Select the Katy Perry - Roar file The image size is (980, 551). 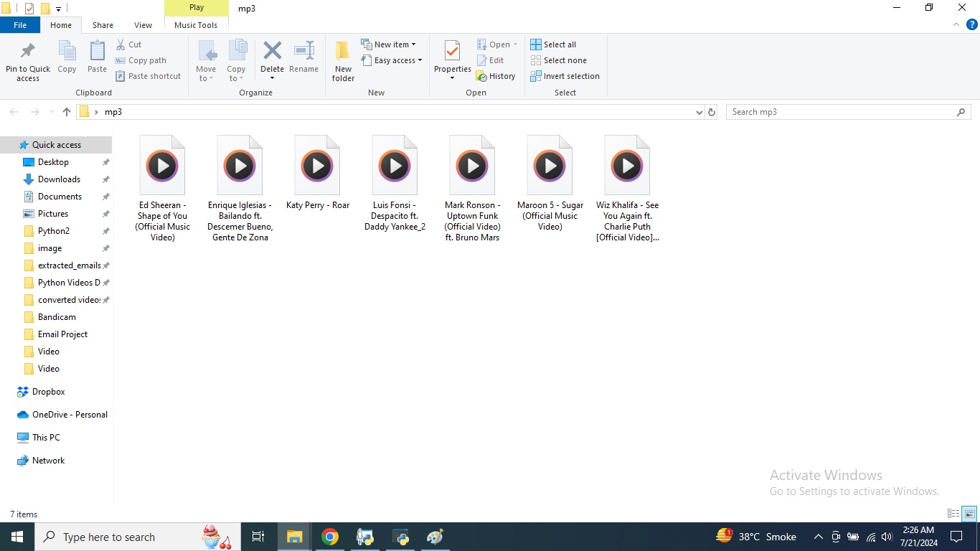coord(317,173)
